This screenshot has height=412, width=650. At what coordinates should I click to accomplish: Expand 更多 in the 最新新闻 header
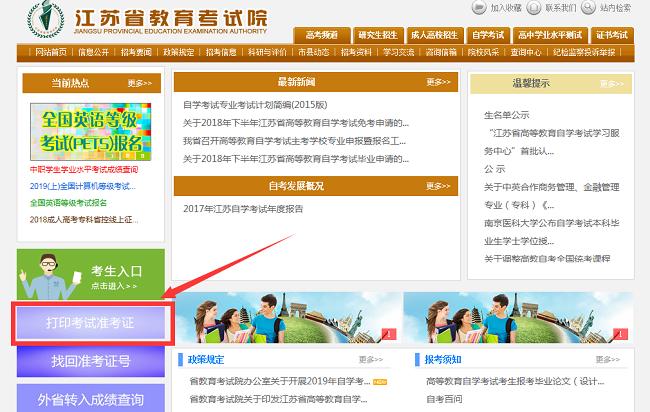coord(438,82)
